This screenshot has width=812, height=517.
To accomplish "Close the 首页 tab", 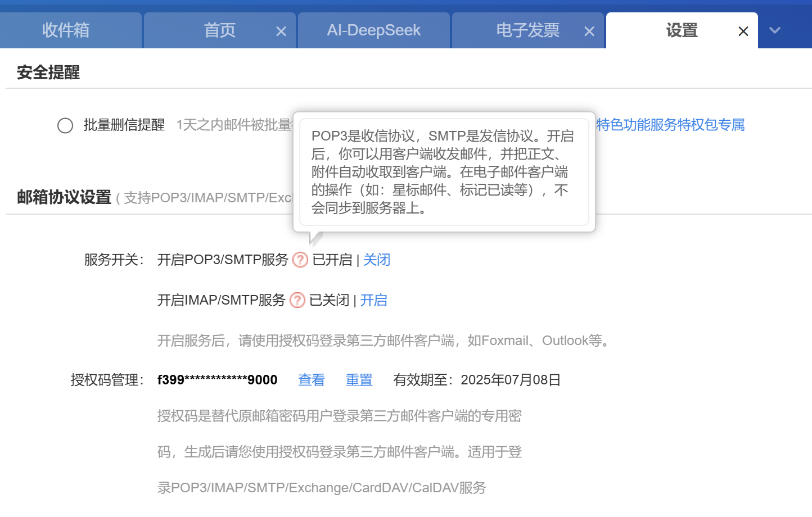I will click(281, 31).
